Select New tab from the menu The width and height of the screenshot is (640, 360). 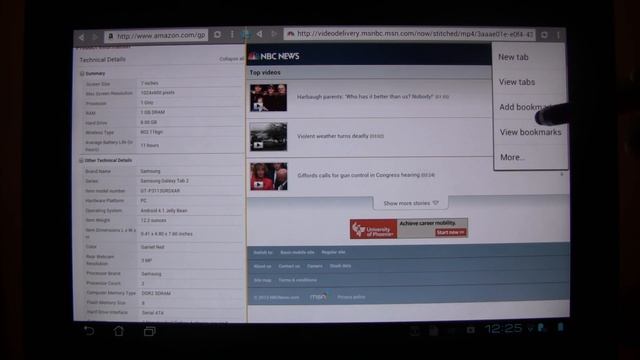pos(513,57)
